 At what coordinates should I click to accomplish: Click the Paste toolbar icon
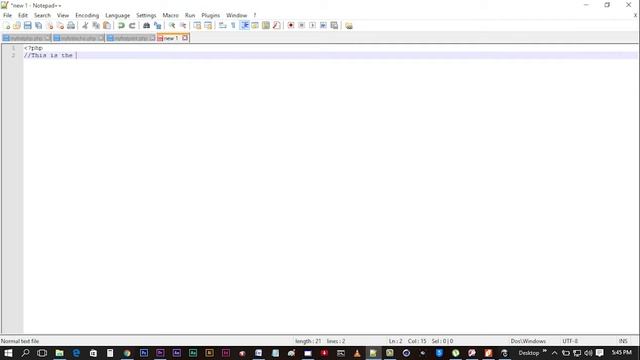click(107, 25)
